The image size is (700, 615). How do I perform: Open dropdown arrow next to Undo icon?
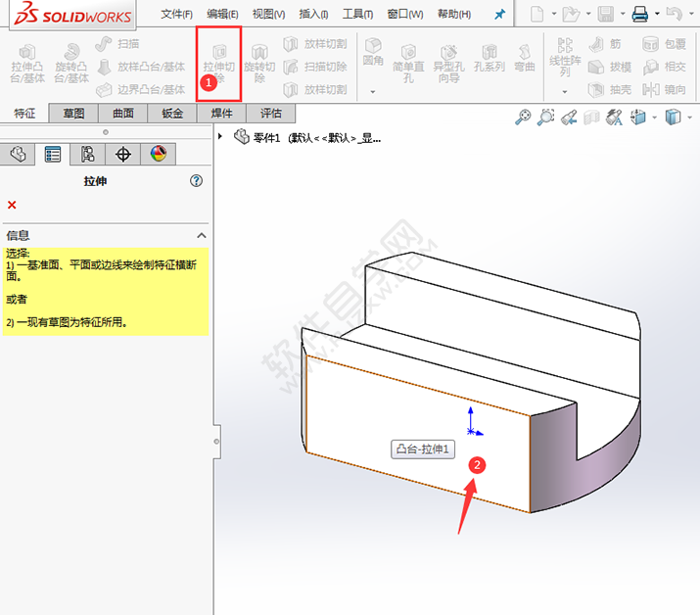[x=691, y=14]
